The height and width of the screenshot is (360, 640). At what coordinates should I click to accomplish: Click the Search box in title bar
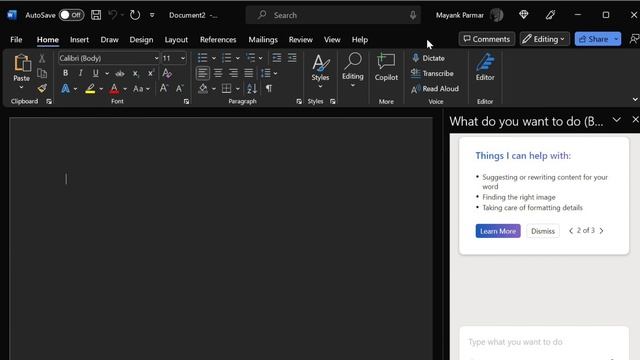pyautogui.click(x=333, y=15)
